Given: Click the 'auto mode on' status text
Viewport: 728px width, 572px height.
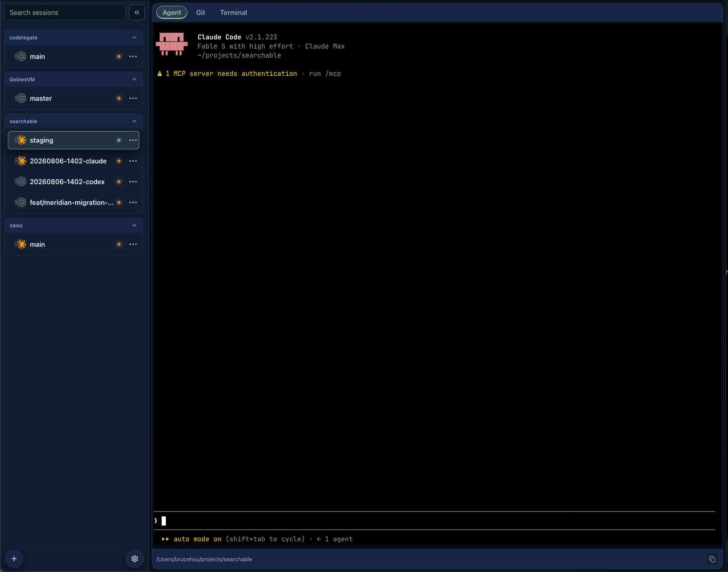Looking at the screenshot, I should pyautogui.click(x=197, y=539).
